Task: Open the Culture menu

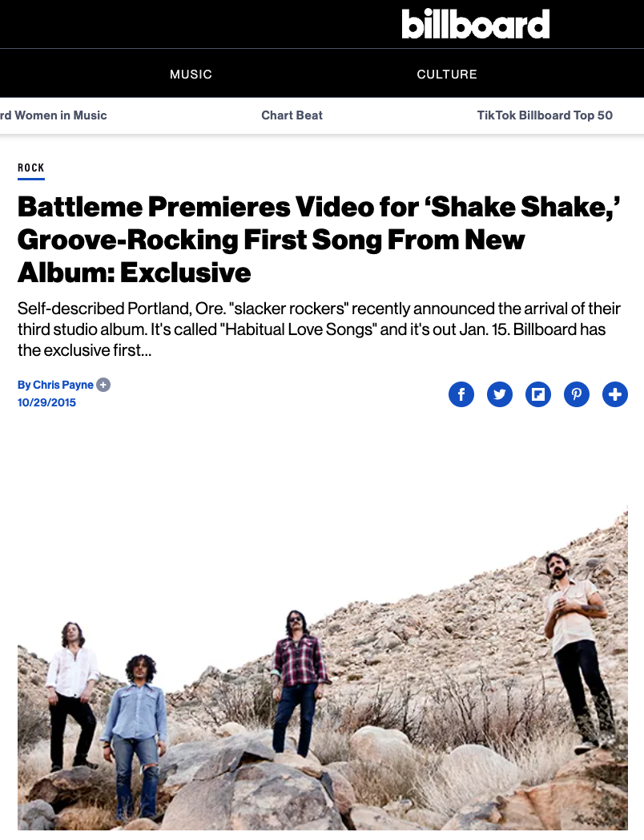Action: [447, 74]
